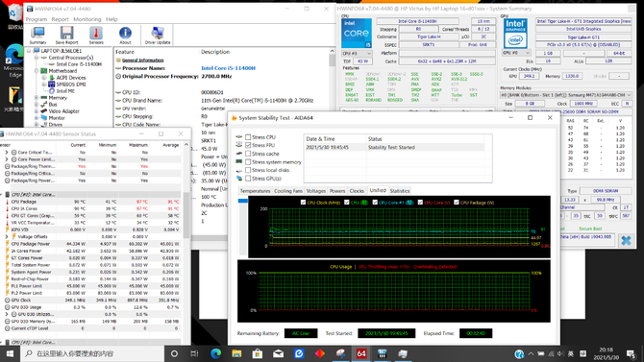Enable Stress cache checkbox

(248, 154)
